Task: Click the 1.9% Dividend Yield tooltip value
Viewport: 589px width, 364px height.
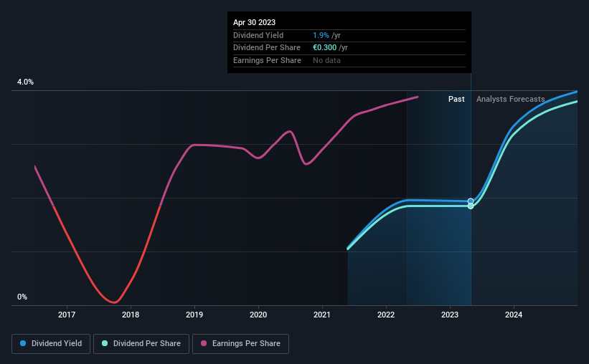Action: tap(321, 35)
